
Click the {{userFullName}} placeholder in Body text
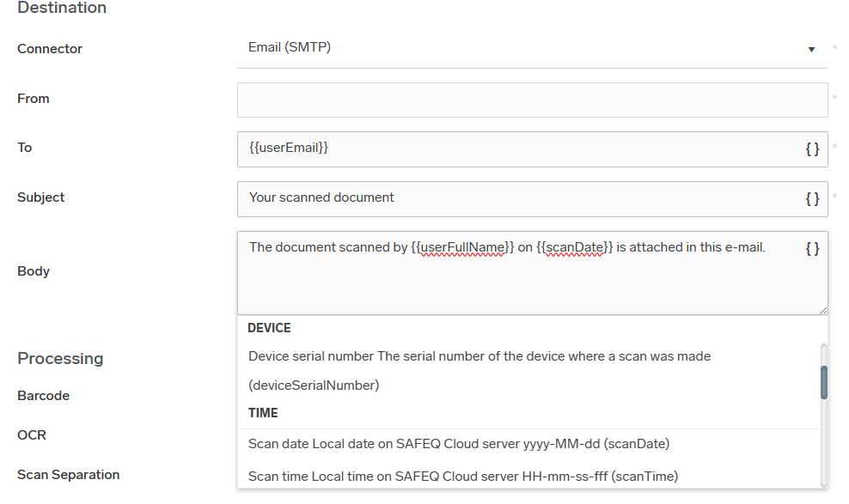coord(462,247)
